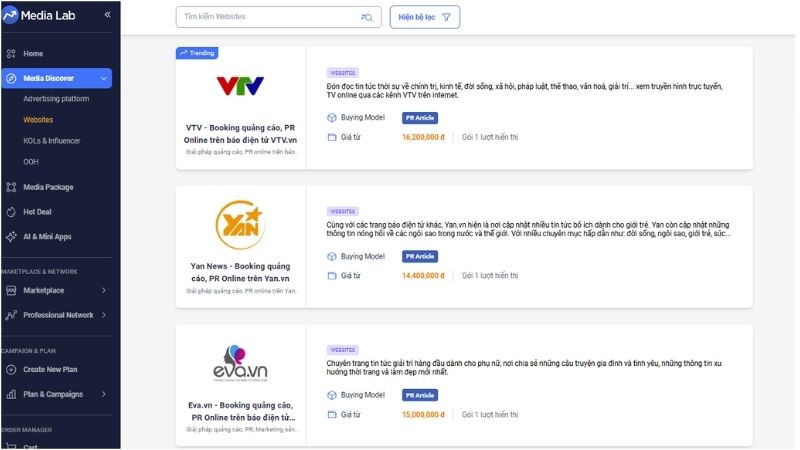800x450 pixels.
Task: Click the Plan & Campaigns bar chart icon
Action: click(x=11, y=394)
